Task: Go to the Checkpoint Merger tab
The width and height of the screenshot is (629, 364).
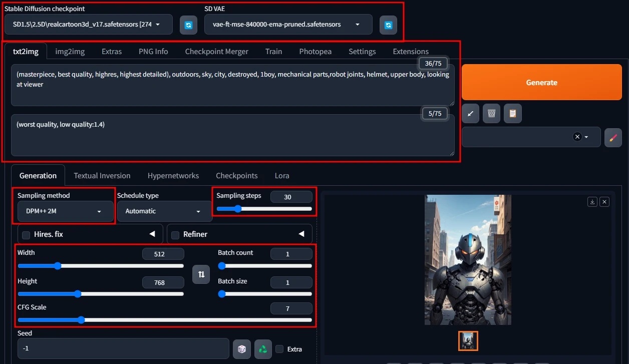Action: [217, 52]
